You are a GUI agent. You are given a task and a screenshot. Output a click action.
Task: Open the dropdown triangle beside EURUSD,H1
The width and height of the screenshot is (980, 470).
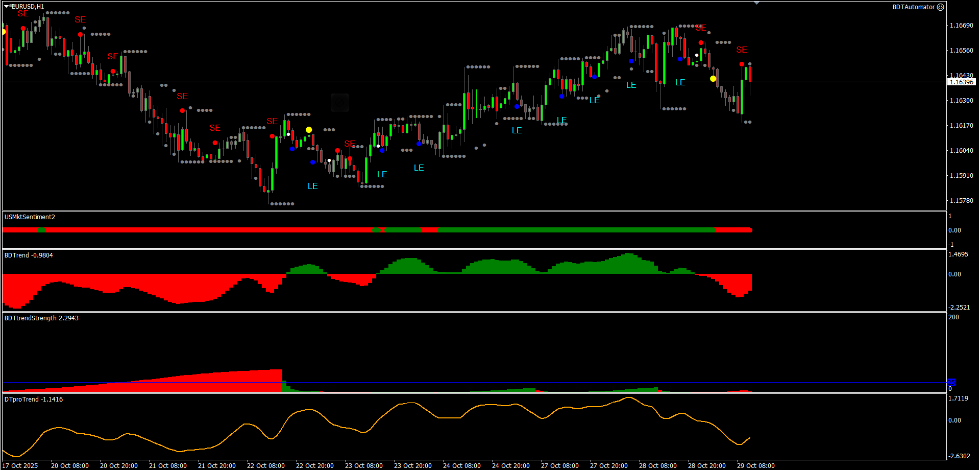6,7
